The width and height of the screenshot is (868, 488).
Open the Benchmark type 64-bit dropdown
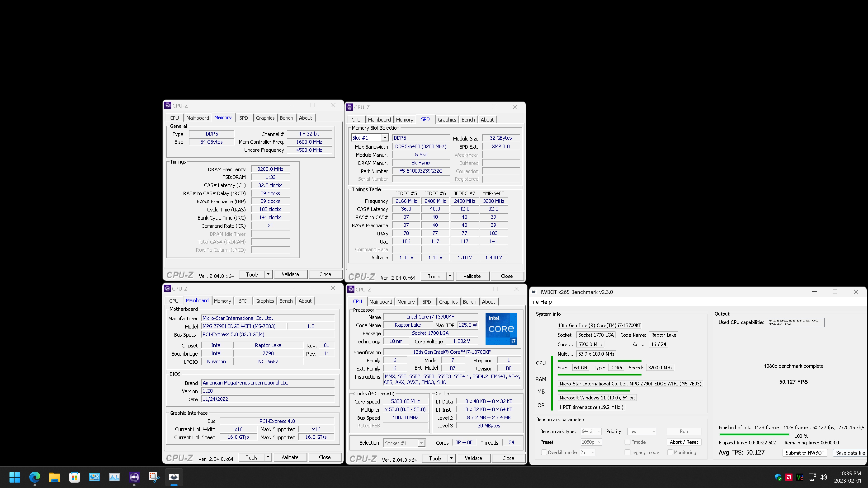(x=591, y=432)
